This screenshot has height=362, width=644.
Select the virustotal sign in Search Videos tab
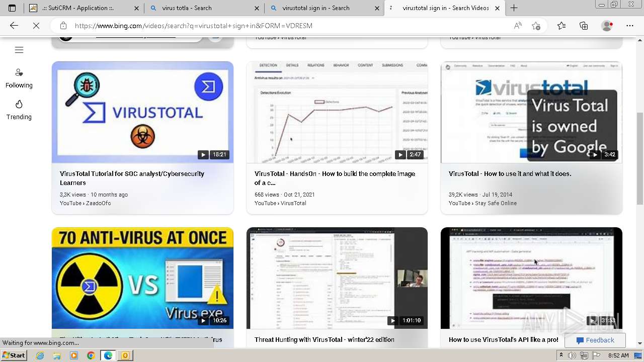[445, 8]
